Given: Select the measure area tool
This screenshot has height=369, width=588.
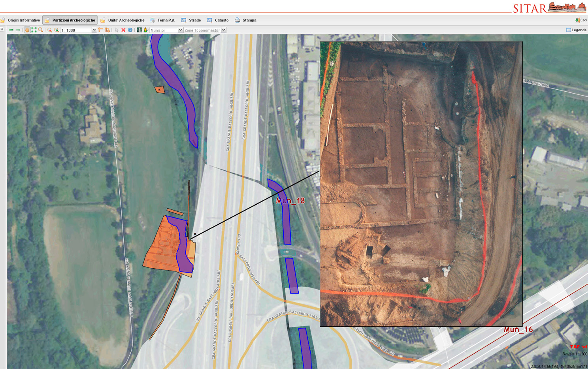Looking at the screenshot, I should pos(107,30).
